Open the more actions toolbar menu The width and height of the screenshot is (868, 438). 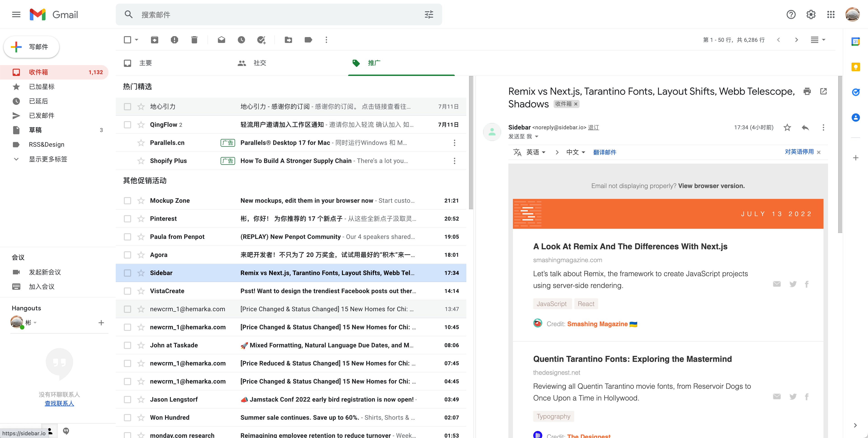coord(326,40)
